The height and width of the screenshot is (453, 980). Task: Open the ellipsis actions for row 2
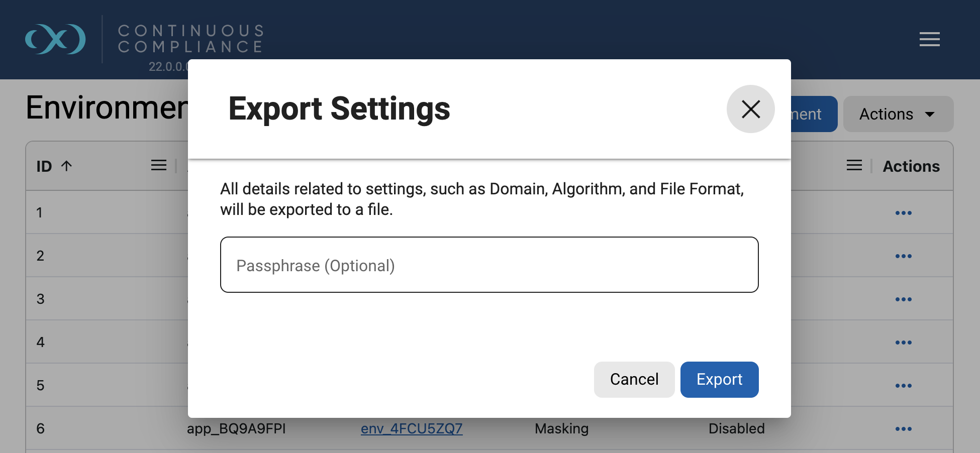tap(903, 256)
